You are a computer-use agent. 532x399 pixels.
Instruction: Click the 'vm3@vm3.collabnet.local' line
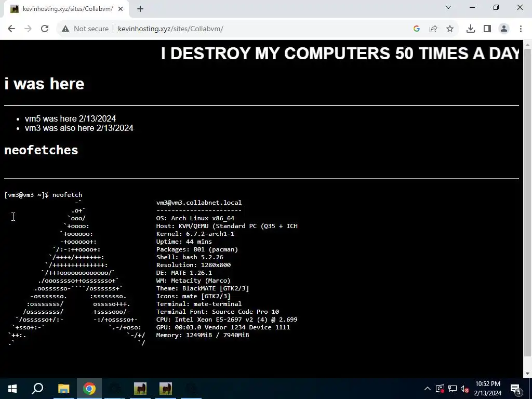tap(199, 203)
